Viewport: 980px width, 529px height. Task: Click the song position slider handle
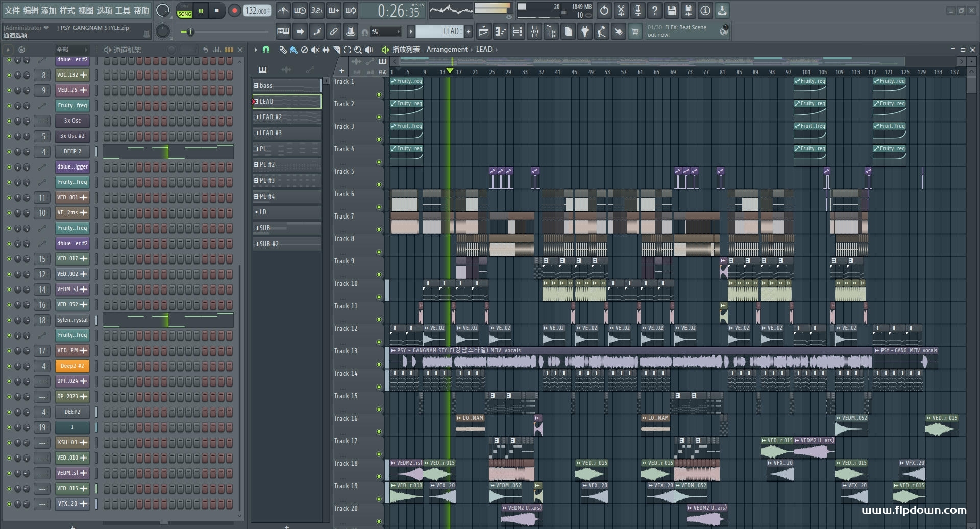[190, 32]
